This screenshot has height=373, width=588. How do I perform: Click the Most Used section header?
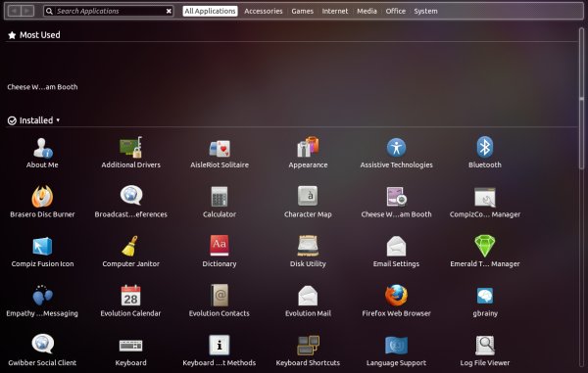(x=34, y=35)
